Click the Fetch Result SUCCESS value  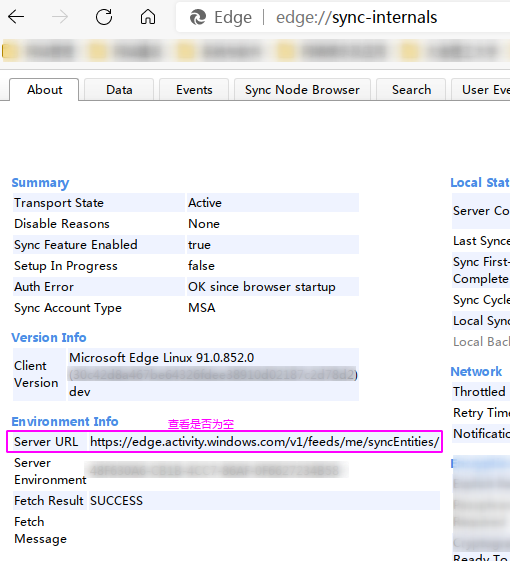pos(116,501)
